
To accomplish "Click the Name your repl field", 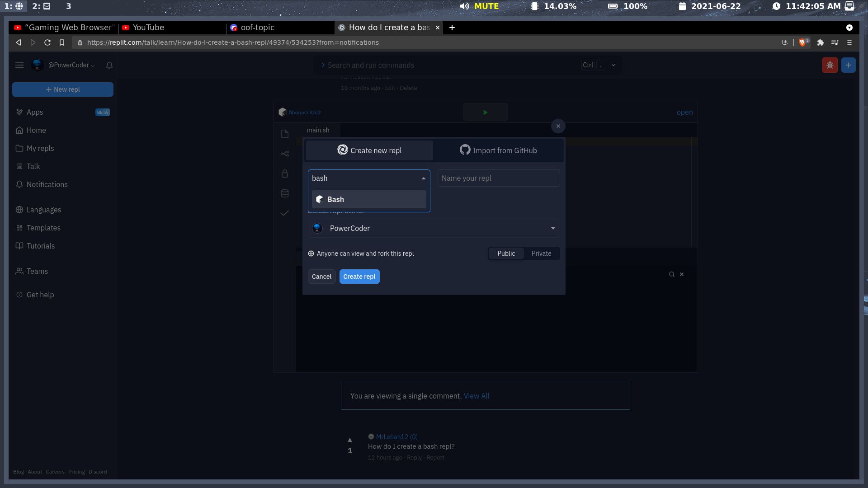I will point(498,178).
